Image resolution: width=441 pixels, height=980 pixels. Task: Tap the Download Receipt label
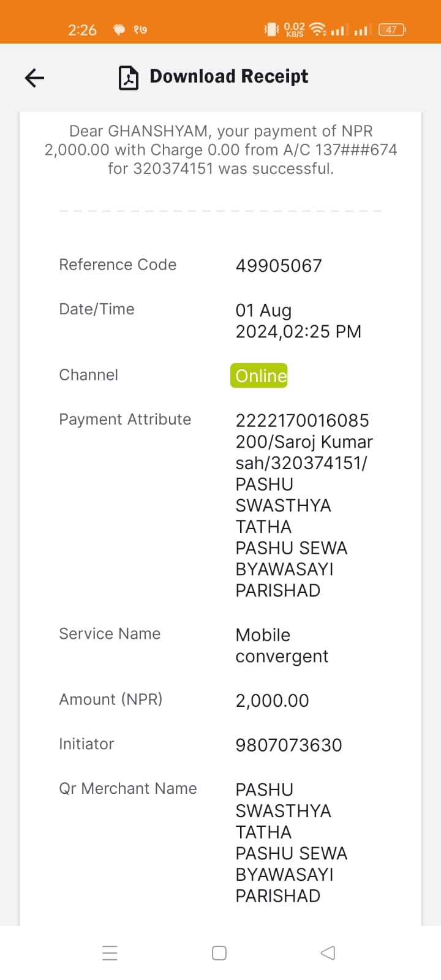[x=228, y=77]
